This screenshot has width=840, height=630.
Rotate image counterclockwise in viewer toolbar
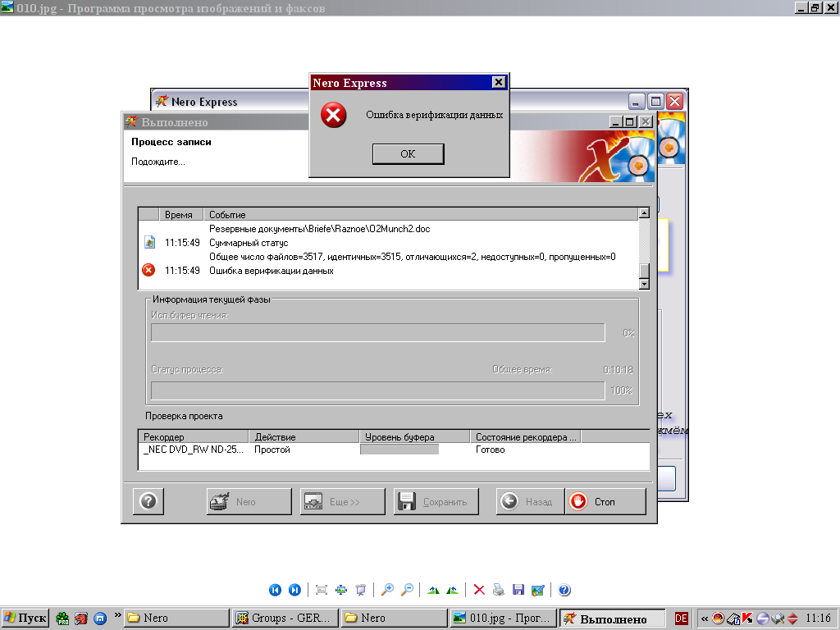[x=453, y=590]
